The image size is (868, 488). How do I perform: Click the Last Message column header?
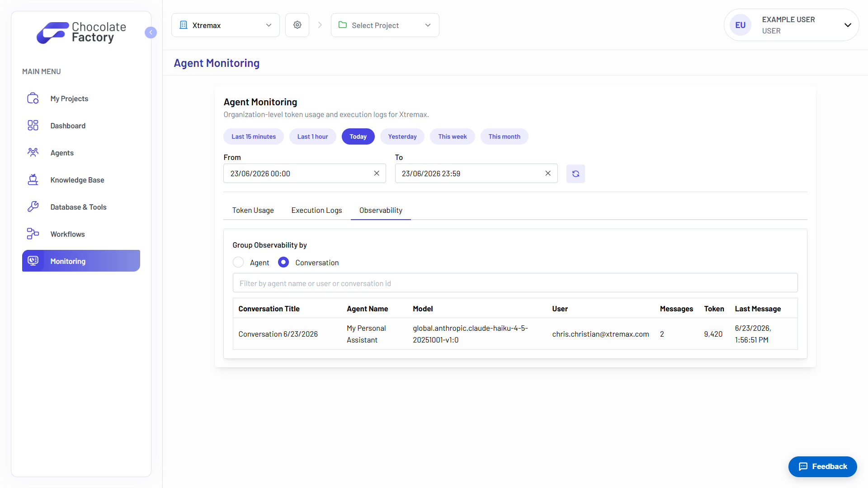[758, 309]
